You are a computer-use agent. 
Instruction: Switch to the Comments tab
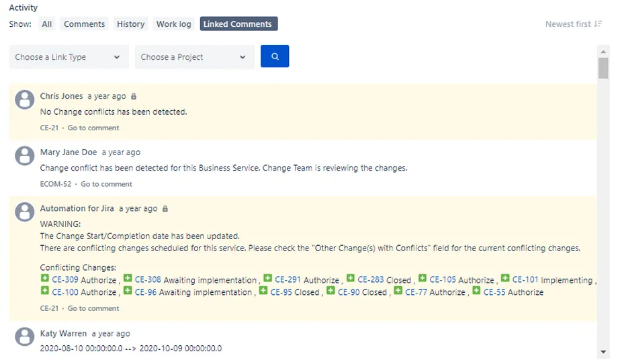pos(85,24)
